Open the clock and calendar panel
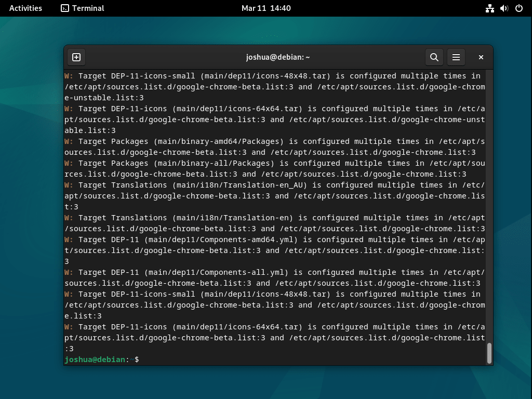Viewport: 532px width, 399px height. 266,8
